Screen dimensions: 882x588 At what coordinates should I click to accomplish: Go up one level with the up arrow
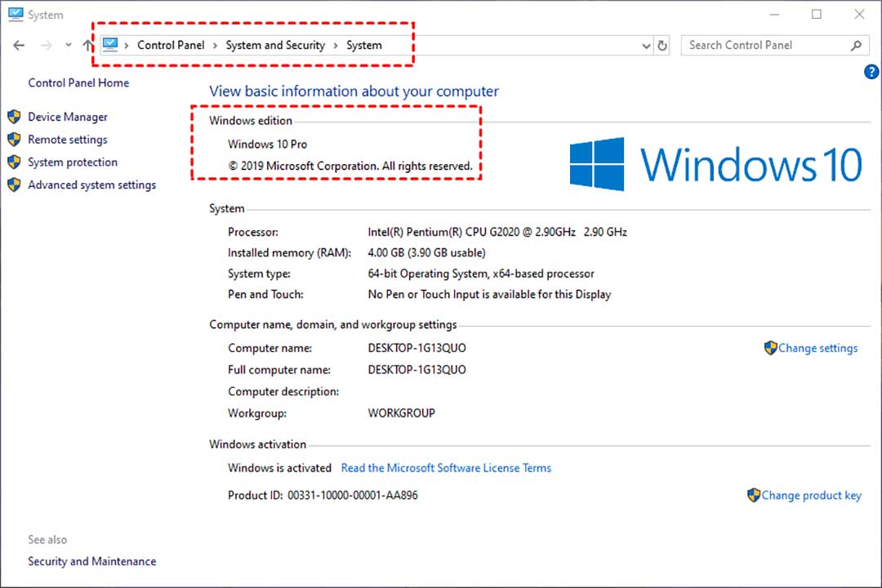[x=87, y=45]
